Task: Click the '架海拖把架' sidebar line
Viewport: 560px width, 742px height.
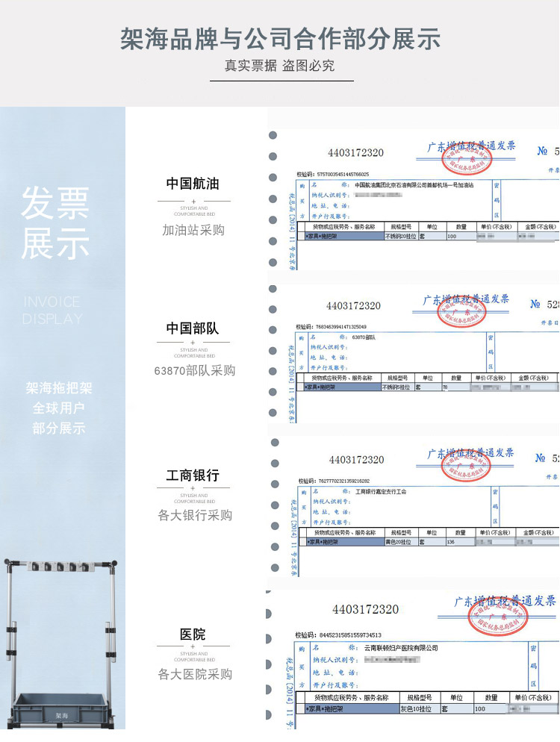Action: (59, 388)
